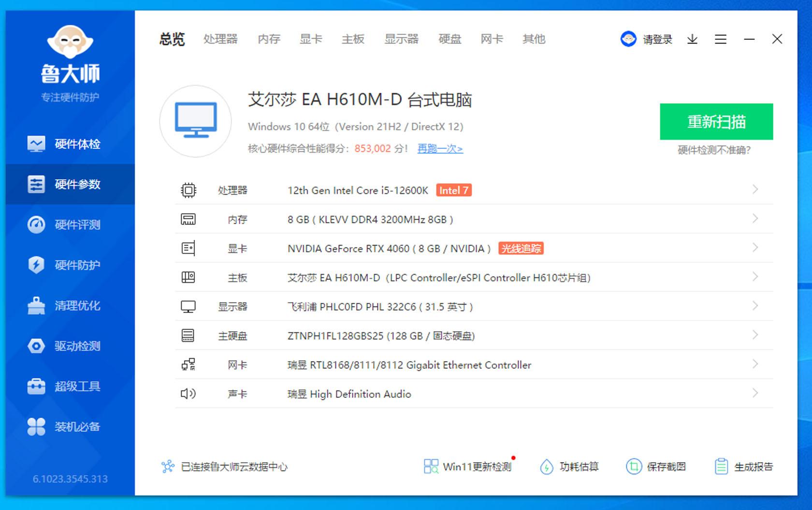
Task: Click the 处理器 CPU chip icon
Action: 188,190
